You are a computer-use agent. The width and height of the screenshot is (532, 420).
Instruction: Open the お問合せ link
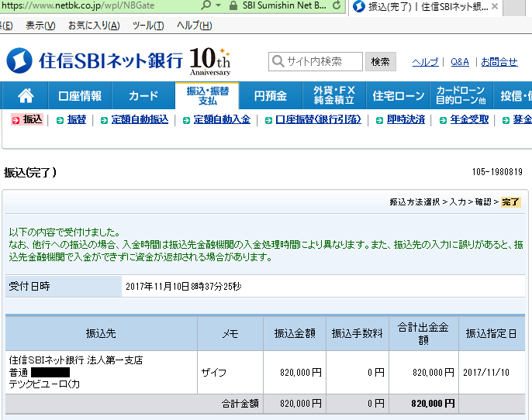499,62
